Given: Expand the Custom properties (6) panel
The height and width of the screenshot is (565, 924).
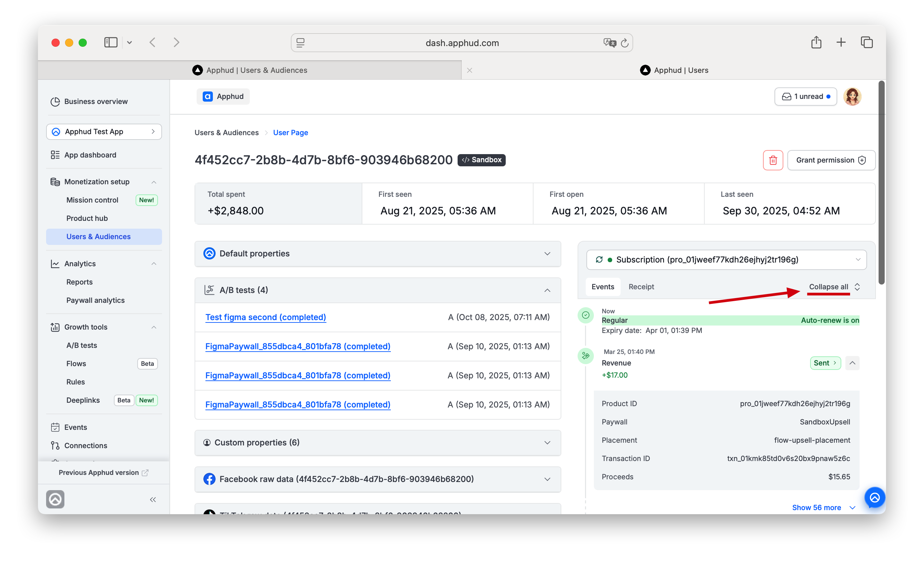Looking at the screenshot, I should (x=378, y=442).
